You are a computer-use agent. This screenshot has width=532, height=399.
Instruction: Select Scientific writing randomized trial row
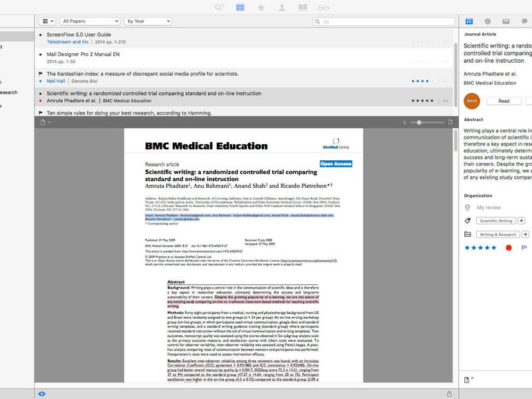click(244, 97)
